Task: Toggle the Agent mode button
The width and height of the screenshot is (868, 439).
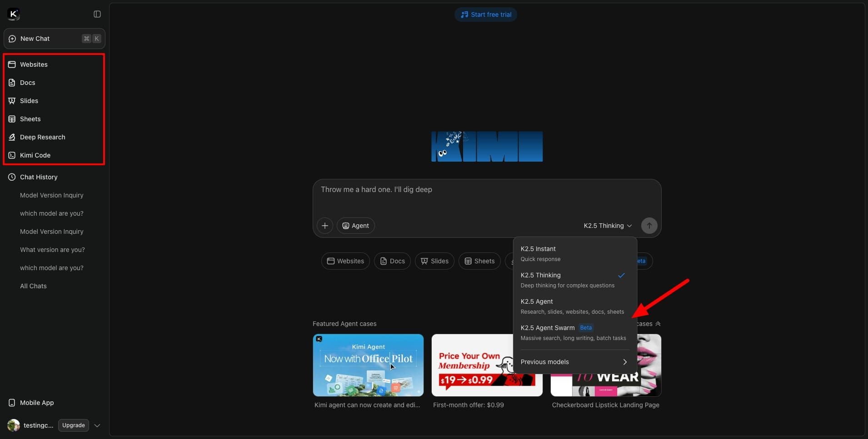Action: click(x=356, y=226)
